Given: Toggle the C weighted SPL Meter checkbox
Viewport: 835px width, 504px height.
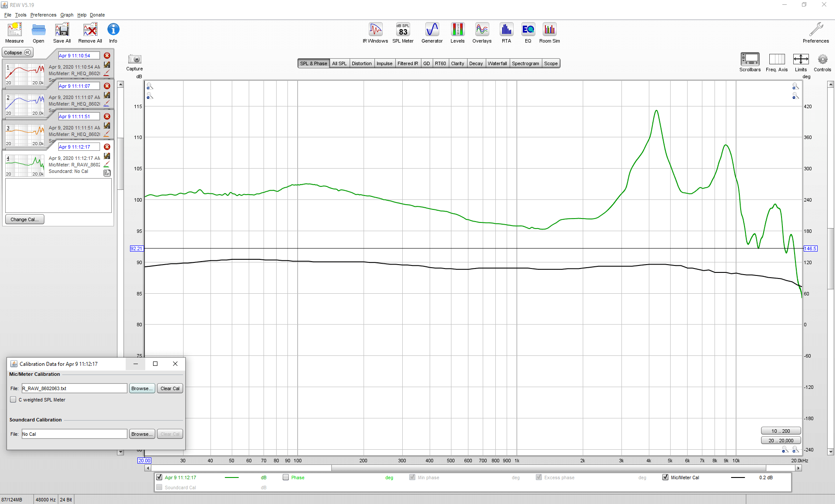Looking at the screenshot, I should tap(13, 400).
